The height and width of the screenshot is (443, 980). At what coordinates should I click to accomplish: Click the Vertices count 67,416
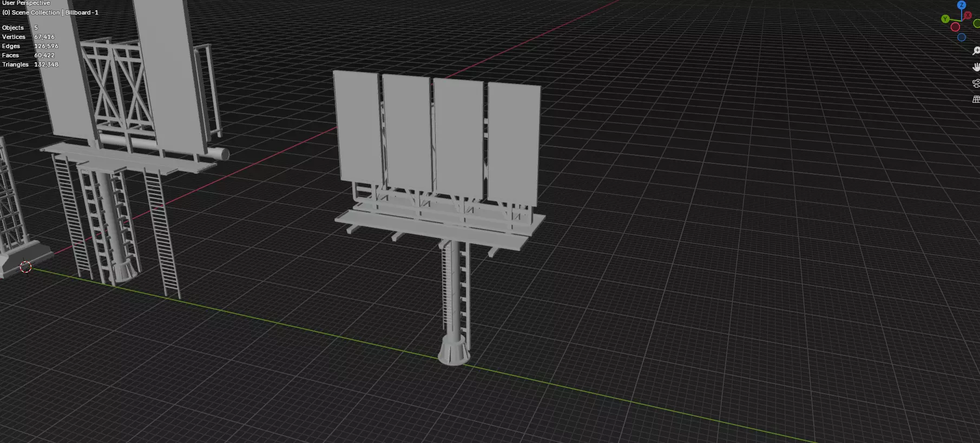[44, 37]
